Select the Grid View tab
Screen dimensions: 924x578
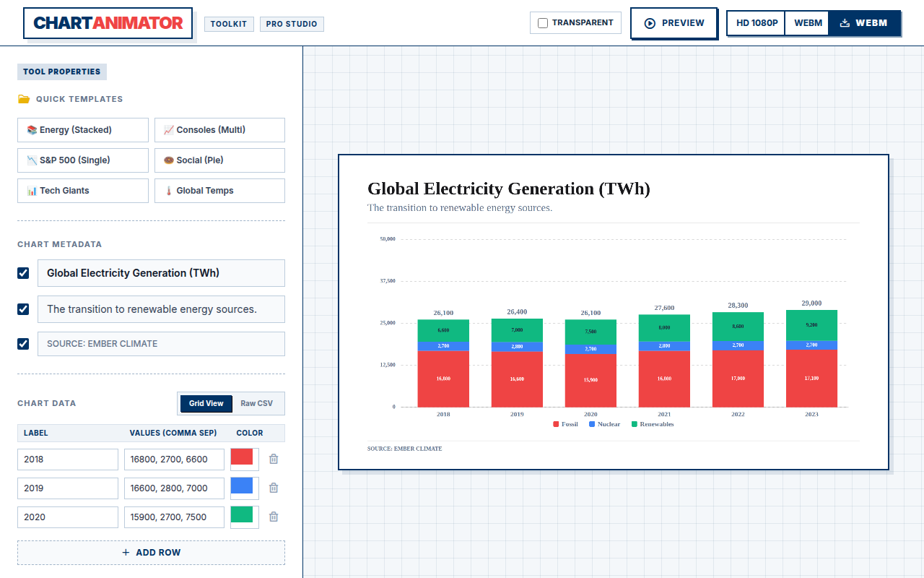[x=206, y=403]
